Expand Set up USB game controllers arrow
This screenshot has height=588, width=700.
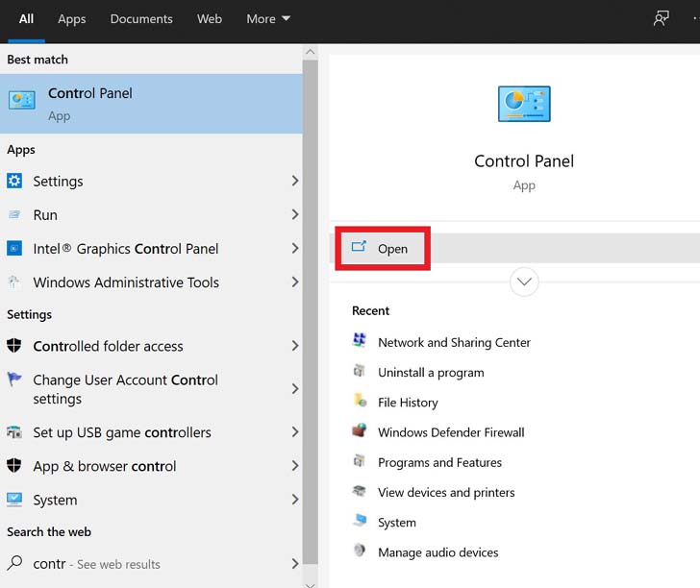click(294, 431)
